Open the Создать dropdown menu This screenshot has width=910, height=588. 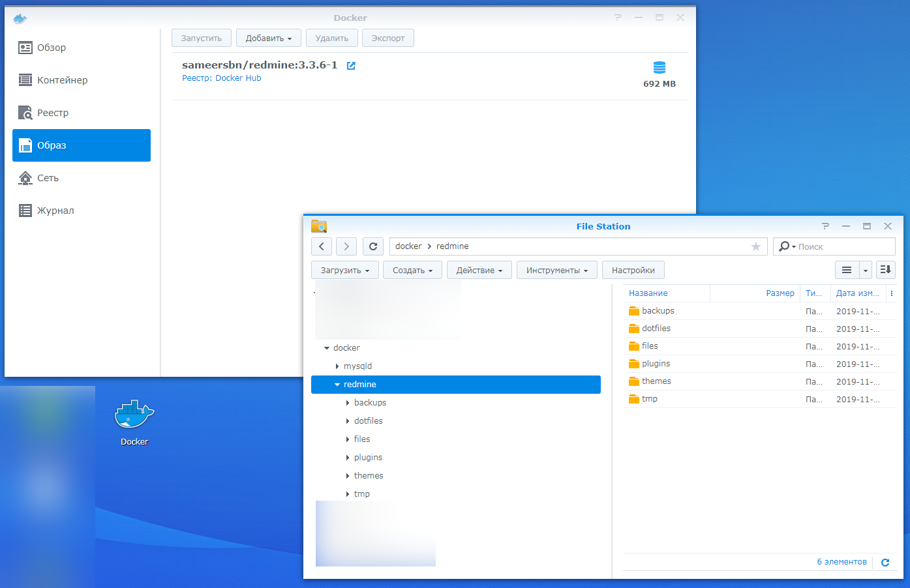pyautogui.click(x=412, y=270)
